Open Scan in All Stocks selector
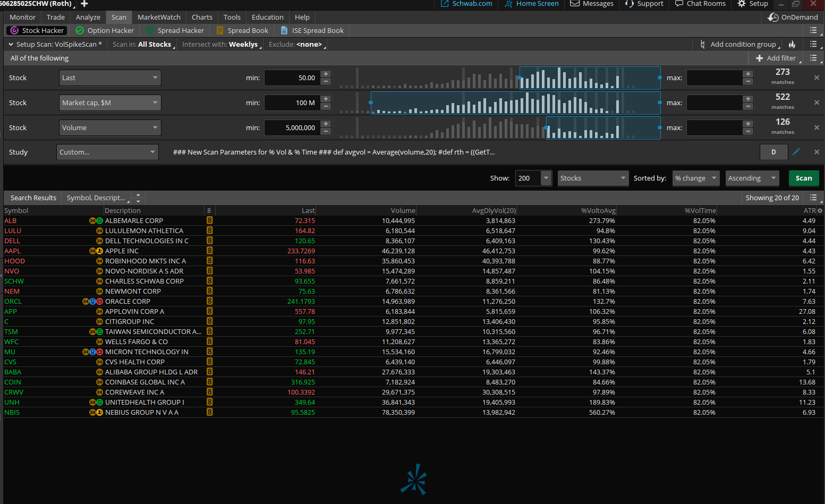 click(x=143, y=45)
